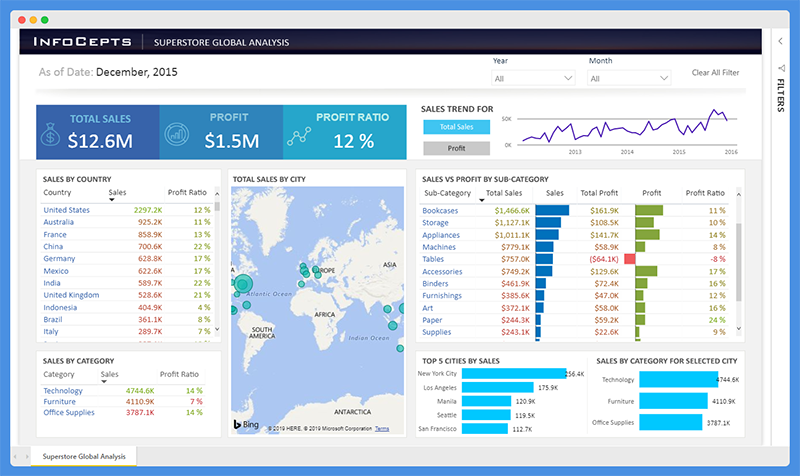This screenshot has height=476, width=800.
Task: Expand the collapsed Filters pane chevron
Action: tap(780, 42)
